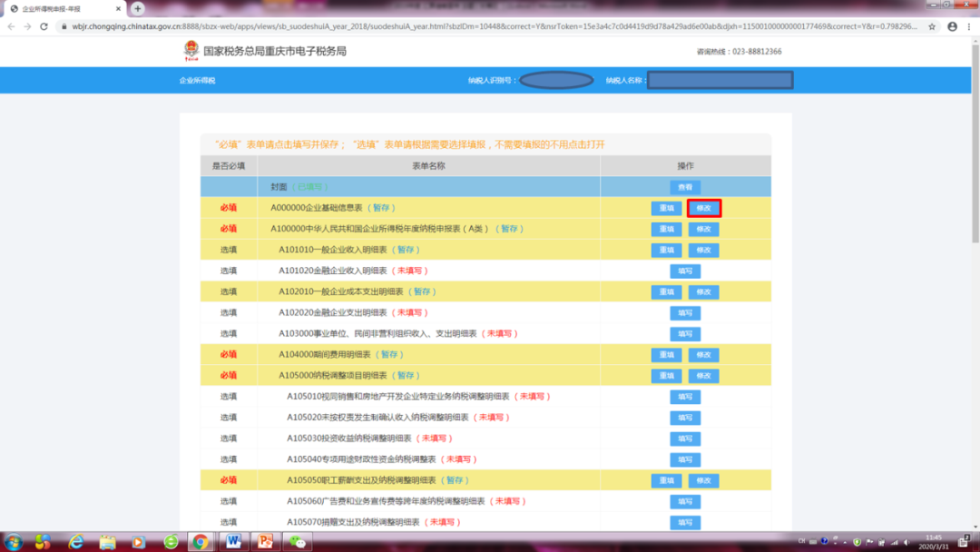Viewport: 980px width, 552px height.
Task: Click the address bar URL field
Action: [494, 27]
